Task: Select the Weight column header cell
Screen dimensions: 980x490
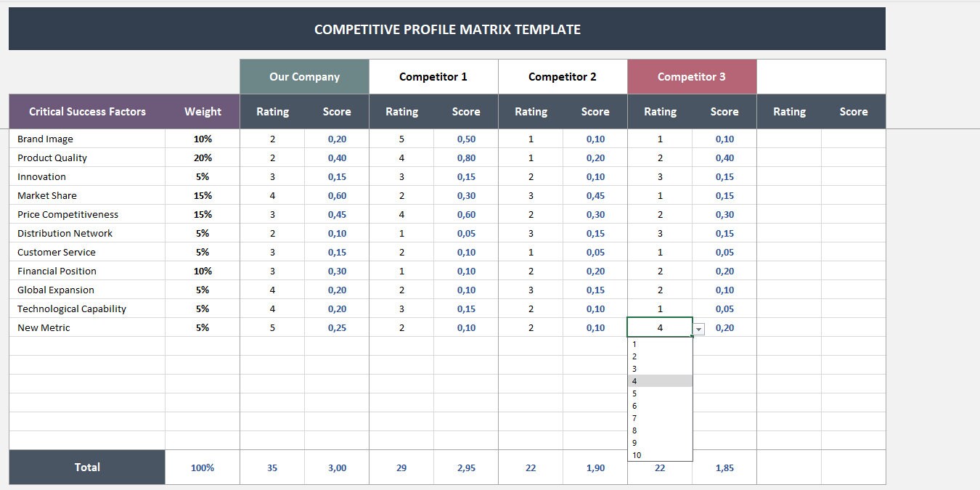Action: pyautogui.click(x=202, y=111)
